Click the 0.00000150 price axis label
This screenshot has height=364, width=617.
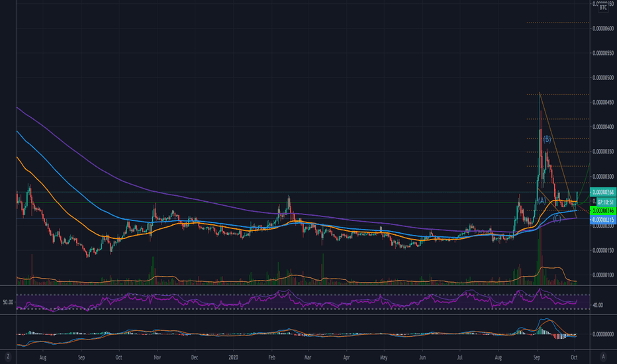(x=603, y=250)
